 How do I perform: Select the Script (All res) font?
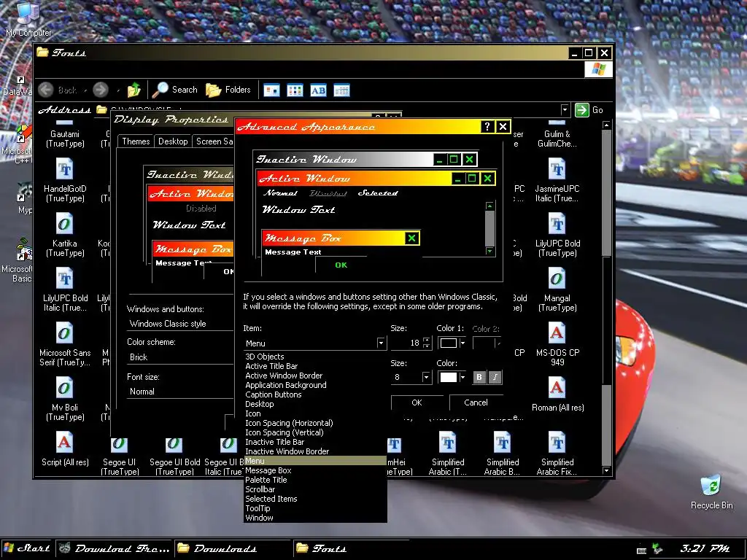point(65,448)
